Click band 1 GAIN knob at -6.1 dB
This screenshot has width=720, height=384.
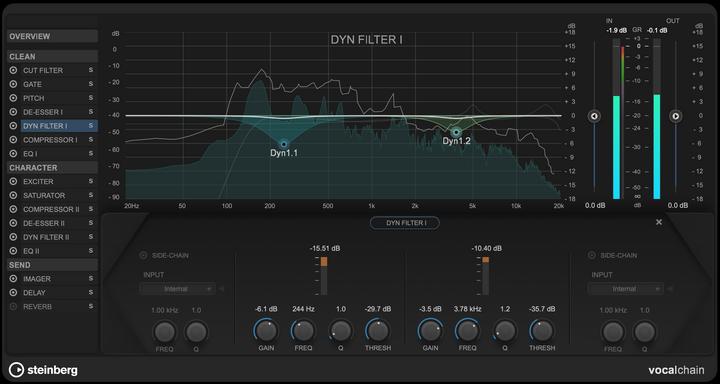click(x=266, y=331)
